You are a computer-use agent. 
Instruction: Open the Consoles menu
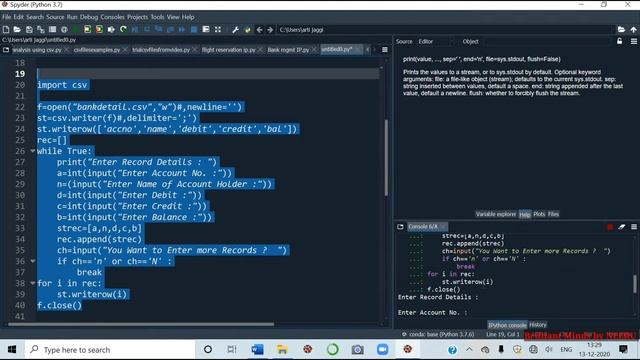112,17
